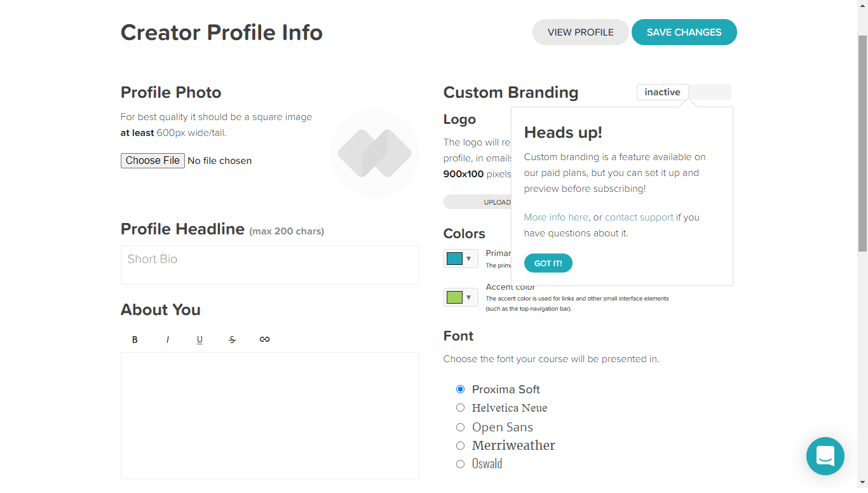Toggle Custom Branding inactive switch
The width and height of the screenshot is (868, 493).
[x=684, y=92]
